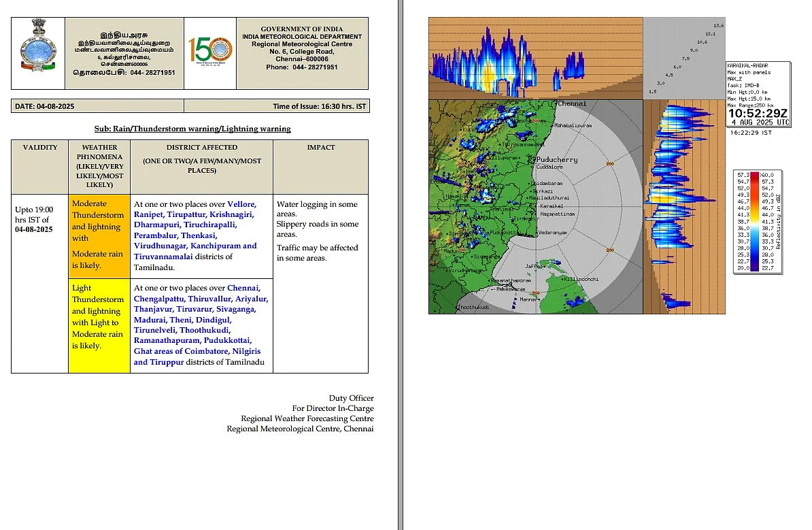
Task: Select the 'GOVERNMENT OF INDIA' heading
Action: pos(302,29)
